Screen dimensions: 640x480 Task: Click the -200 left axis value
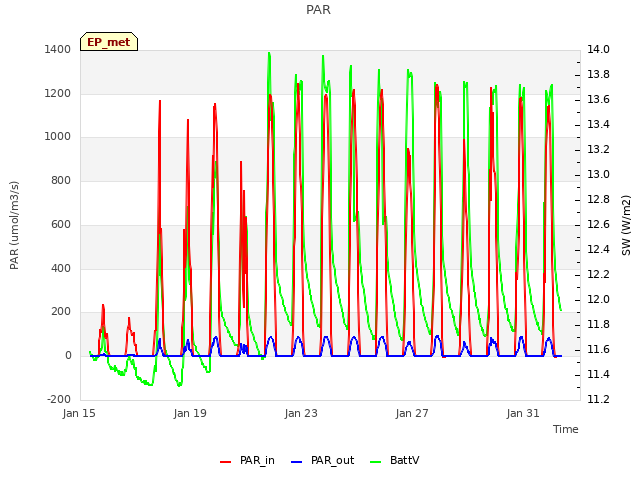(59, 399)
